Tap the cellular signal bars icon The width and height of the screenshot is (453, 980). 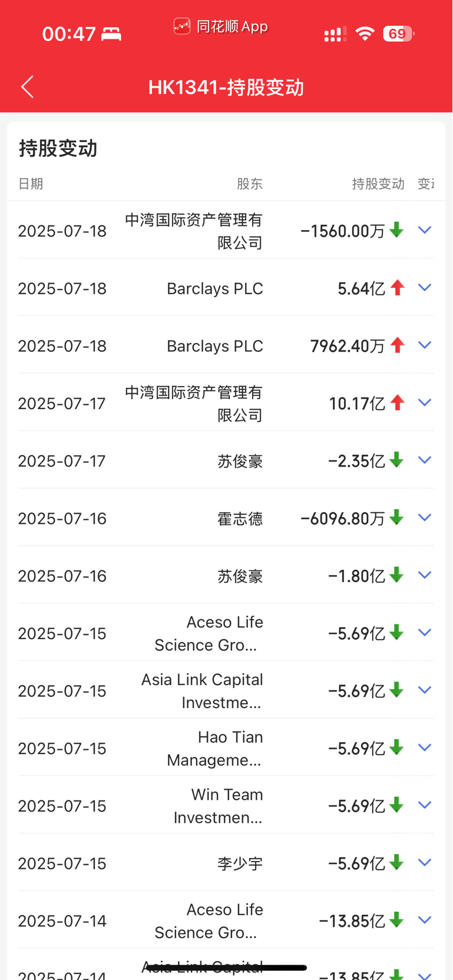pyautogui.click(x=335, y=34)
